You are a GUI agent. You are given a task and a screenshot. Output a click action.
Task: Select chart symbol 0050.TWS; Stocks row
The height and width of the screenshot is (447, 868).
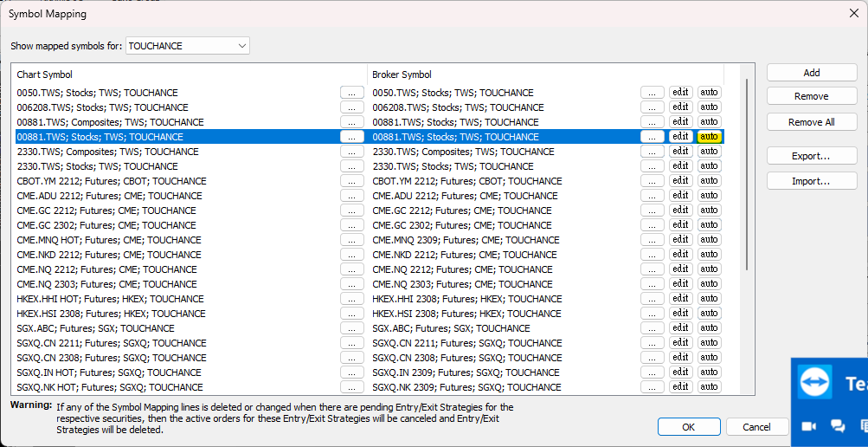[x=98, y=93]
